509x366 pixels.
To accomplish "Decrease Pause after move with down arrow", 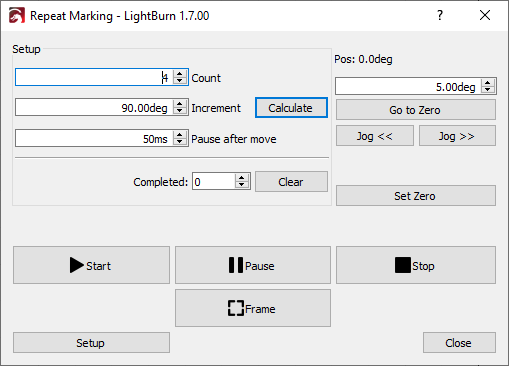I will 180,142.
